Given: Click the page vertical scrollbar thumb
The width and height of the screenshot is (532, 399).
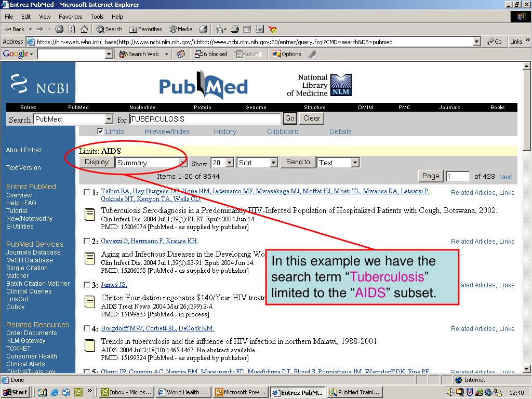Looking at the screenshot, I should coord(526,110).
